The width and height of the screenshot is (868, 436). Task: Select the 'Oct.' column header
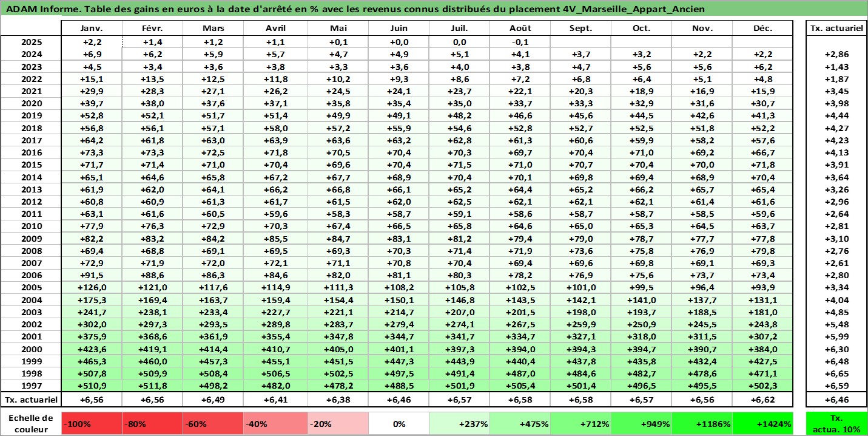pos(641,29)
